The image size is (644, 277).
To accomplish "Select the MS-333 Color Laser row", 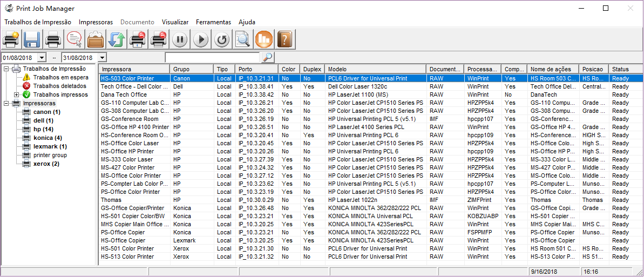I will pos(371,159).
